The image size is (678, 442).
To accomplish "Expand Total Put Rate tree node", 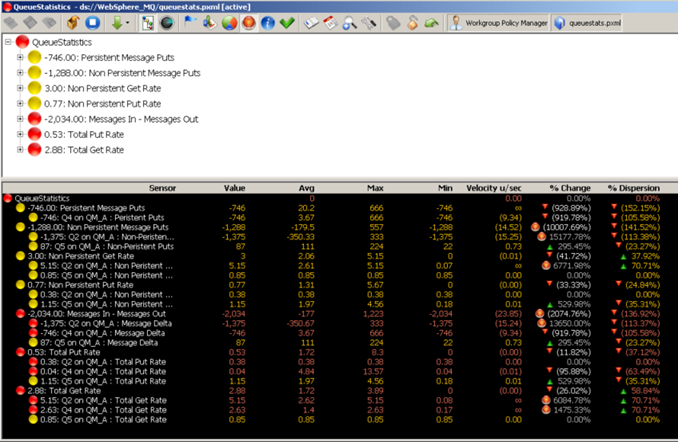I will point(20,135).
